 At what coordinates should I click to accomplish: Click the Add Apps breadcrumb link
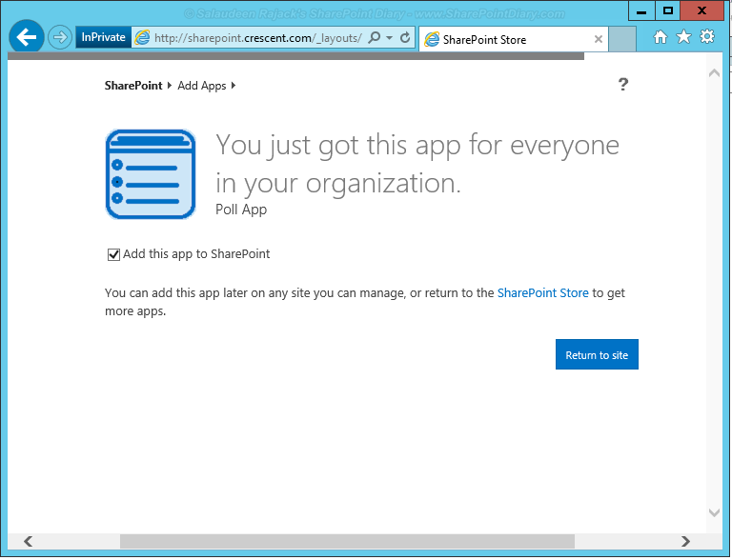(x=202, y=86)
